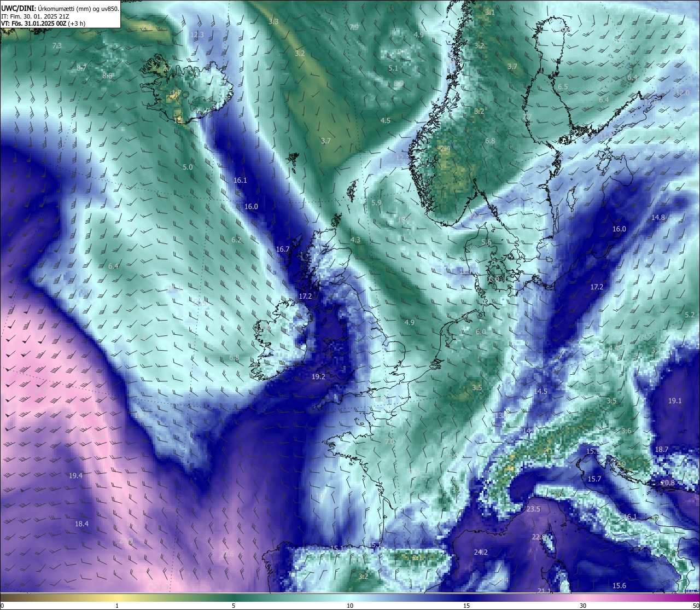
Task: Click the 15 tick on the color scale
Action: point(466,606)
